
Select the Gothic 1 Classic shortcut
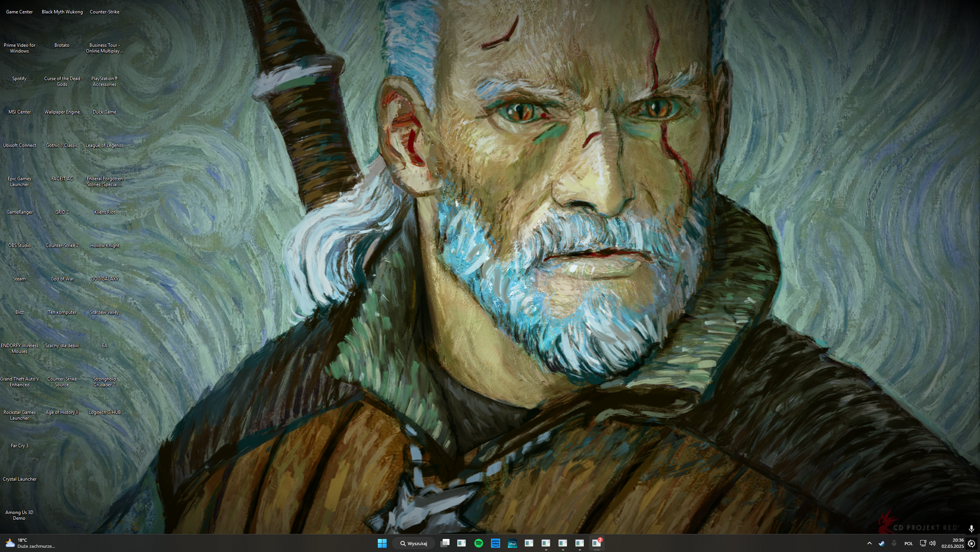click(62, 145)
